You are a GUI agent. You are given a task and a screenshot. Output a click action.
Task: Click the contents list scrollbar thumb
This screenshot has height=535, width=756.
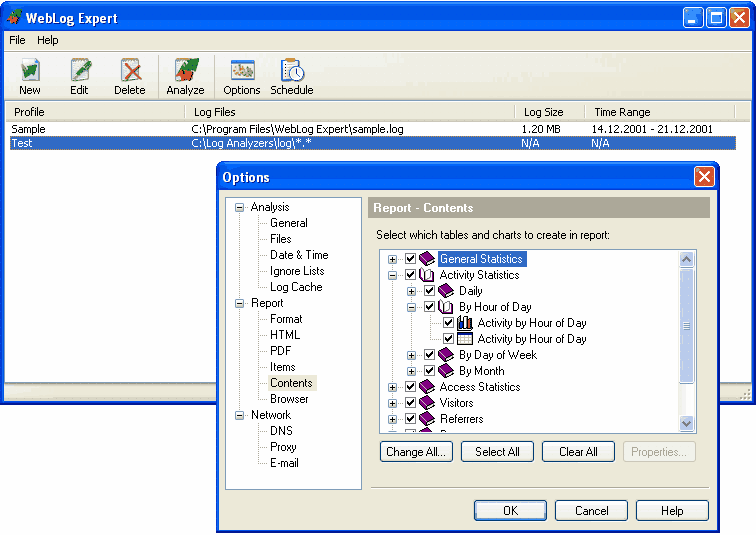point(687,326)
